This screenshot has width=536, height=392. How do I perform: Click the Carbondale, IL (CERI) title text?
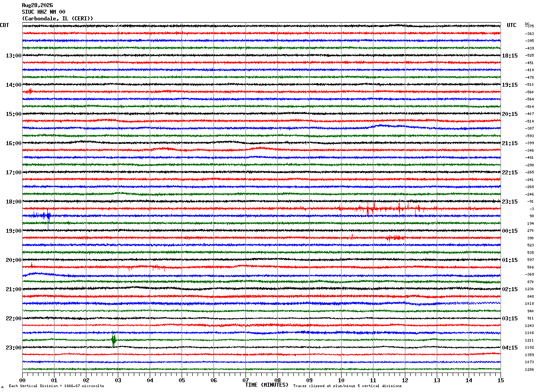(58, 19)
